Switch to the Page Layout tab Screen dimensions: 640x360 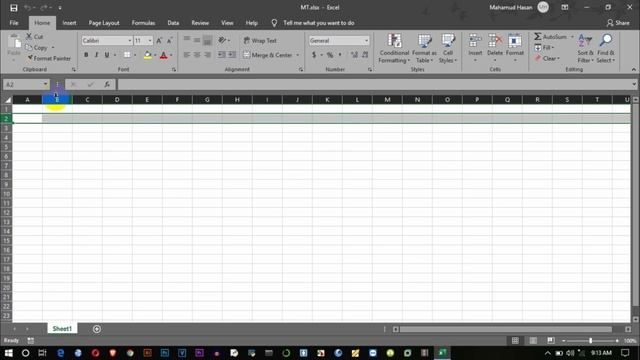click(104, 23)
